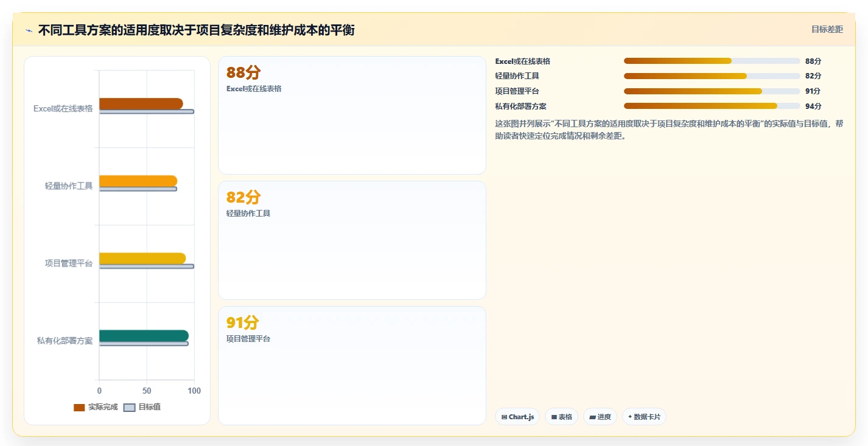Click the 91分 progress bar for 项目管理平台
Image resolution: width=868 pixels, height=446 pixels.
tap(712, 91)
